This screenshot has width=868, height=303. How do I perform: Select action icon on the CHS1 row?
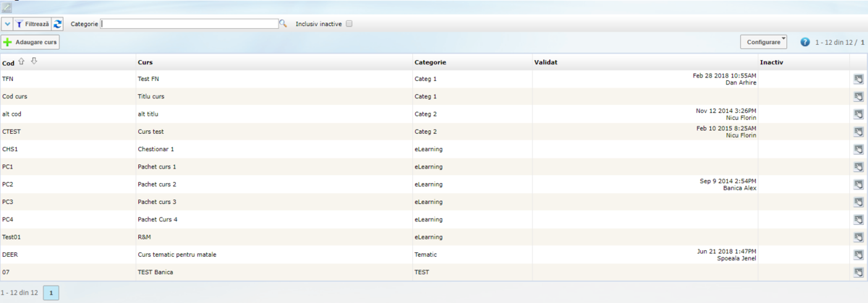pos(858,149)
